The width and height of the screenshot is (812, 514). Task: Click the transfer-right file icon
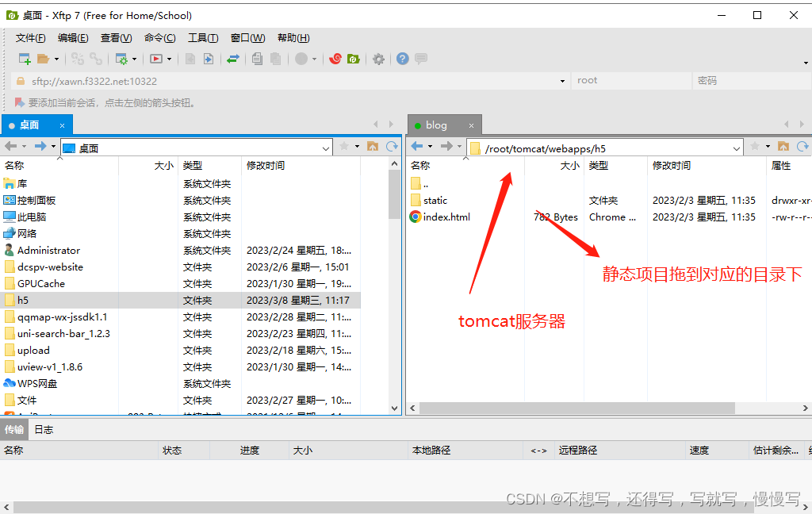point(209,59)
